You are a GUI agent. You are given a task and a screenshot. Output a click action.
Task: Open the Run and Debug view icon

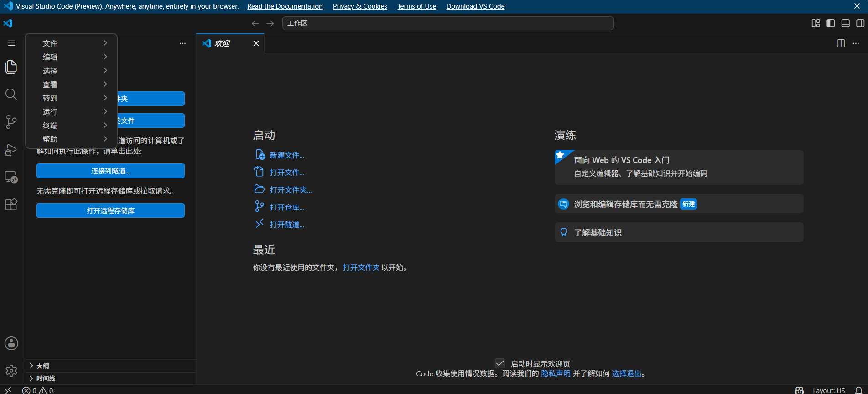click(11, 150)
